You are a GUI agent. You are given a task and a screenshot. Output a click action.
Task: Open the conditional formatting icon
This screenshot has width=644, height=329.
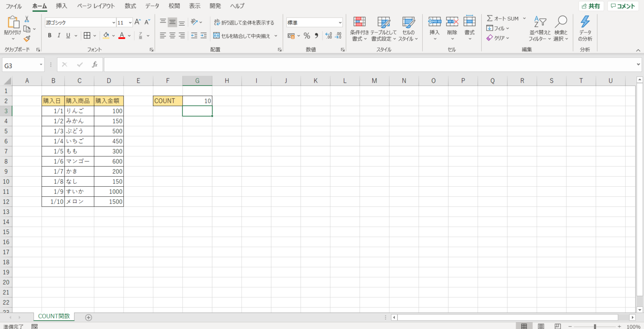point(359,23)
